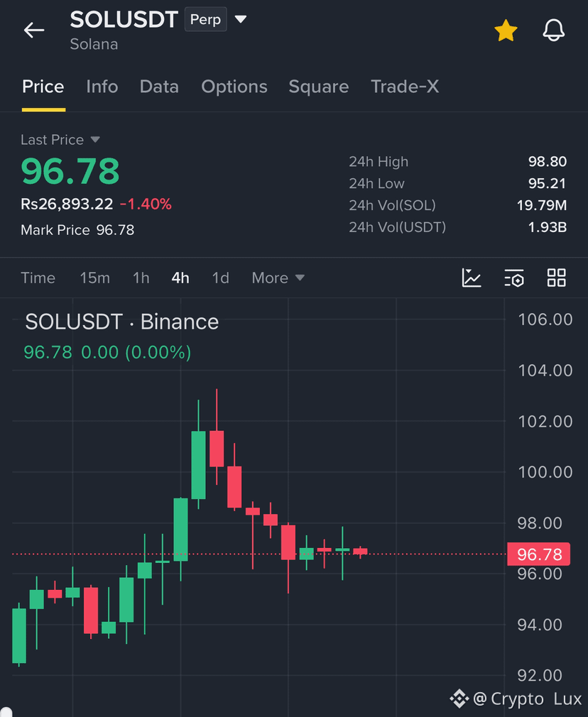Tap the tallest green candle near 102.00
Screen dimensions: 588x717
198,464
